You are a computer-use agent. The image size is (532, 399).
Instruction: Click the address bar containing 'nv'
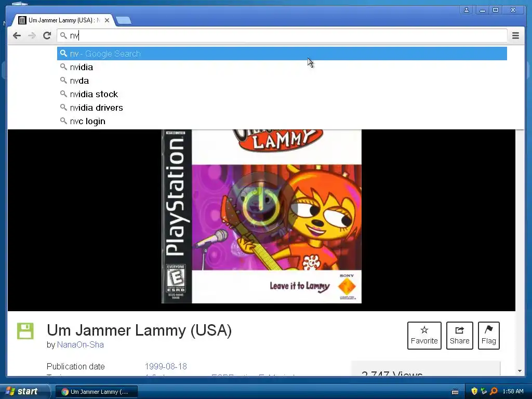coord(282,36)
